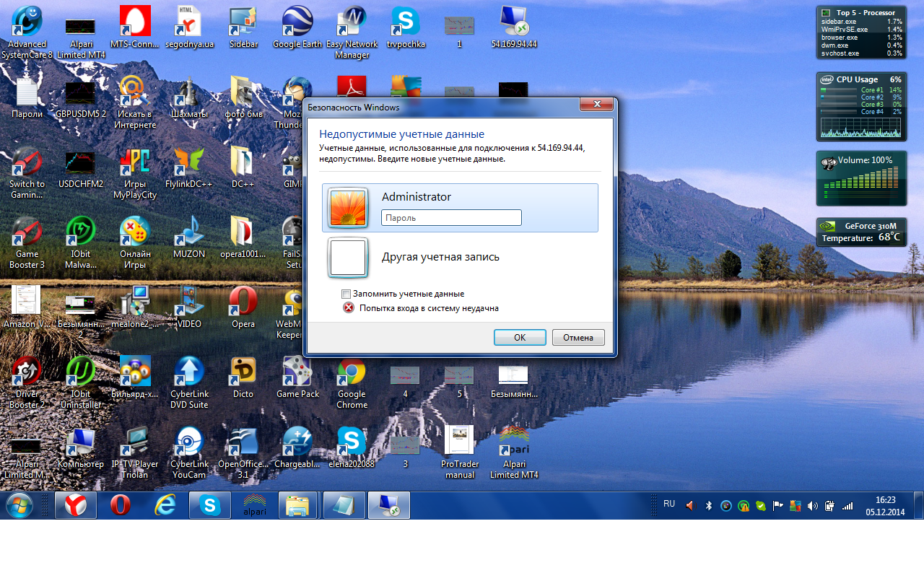Launch Game Pack desktop shortcut

tap(297, 377)
